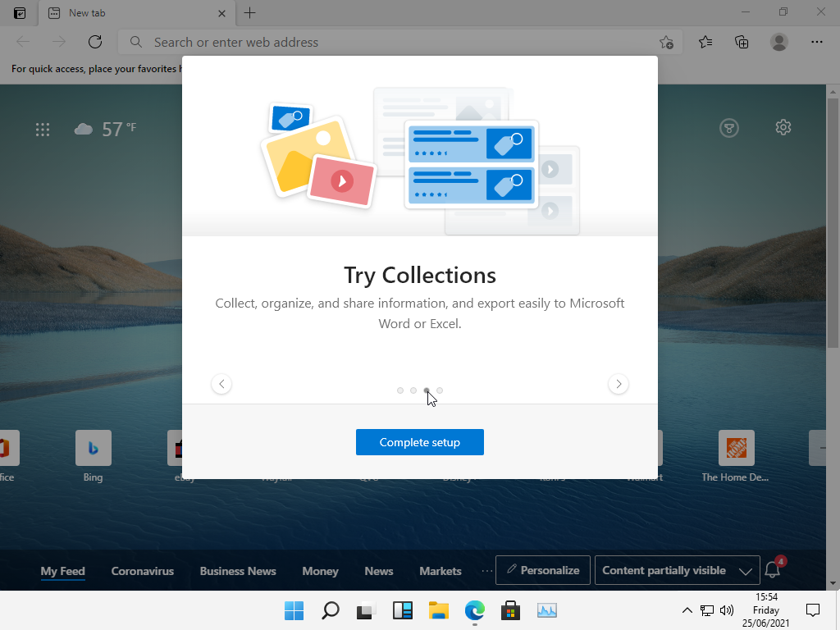Switch to the Business News tab

[238, 571]
